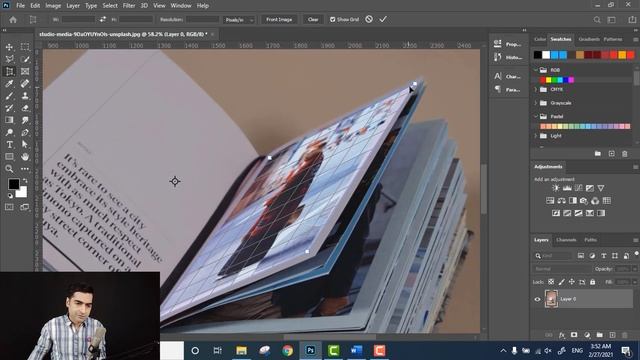This screenshot has width=640, height=360.
Task: Add a Levels adjustment
Action: (567, 188)
